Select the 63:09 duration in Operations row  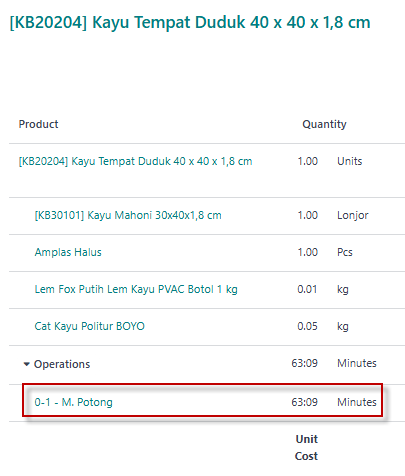[305, 363]
